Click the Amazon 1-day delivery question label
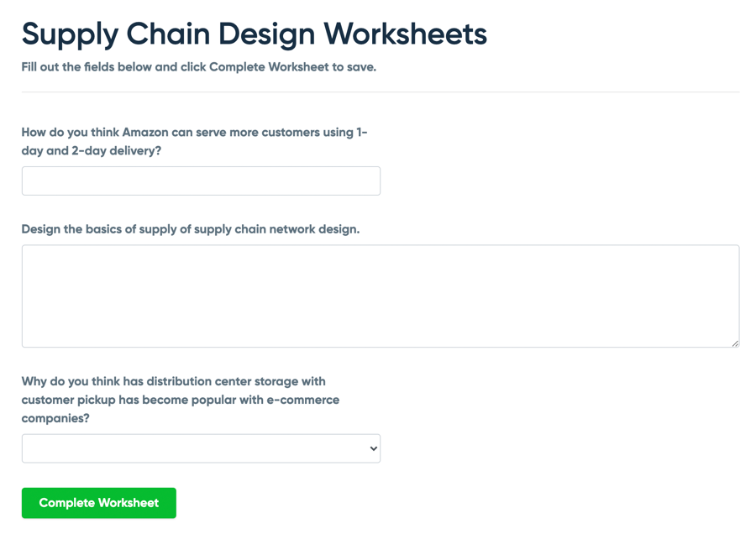756x534 pixels. 194,141
